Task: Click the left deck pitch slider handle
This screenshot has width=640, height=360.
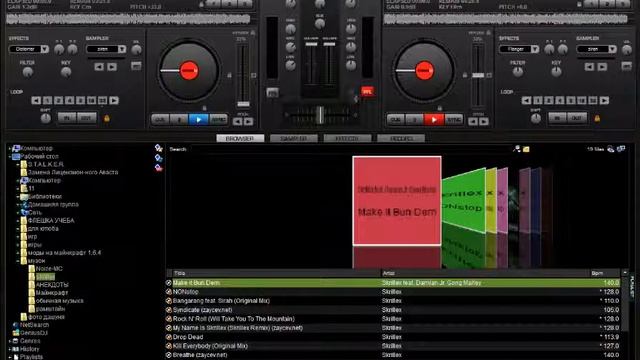Action: coord(243,104)
